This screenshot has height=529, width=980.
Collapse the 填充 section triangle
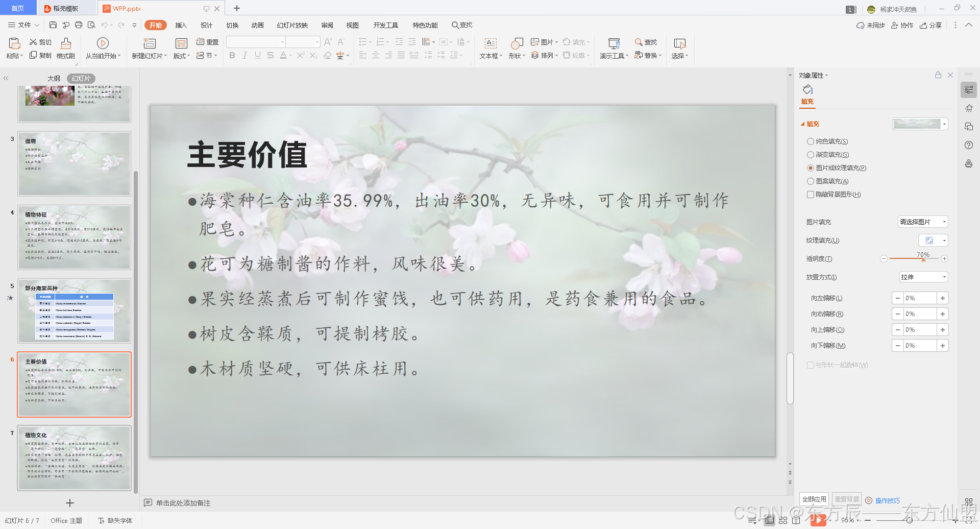[x=803, y=124]
